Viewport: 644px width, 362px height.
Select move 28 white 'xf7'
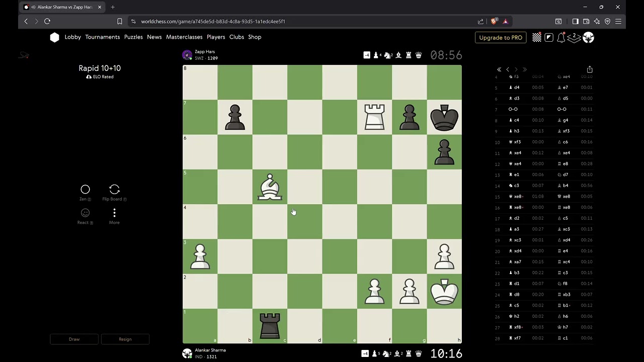pos(517,338)
